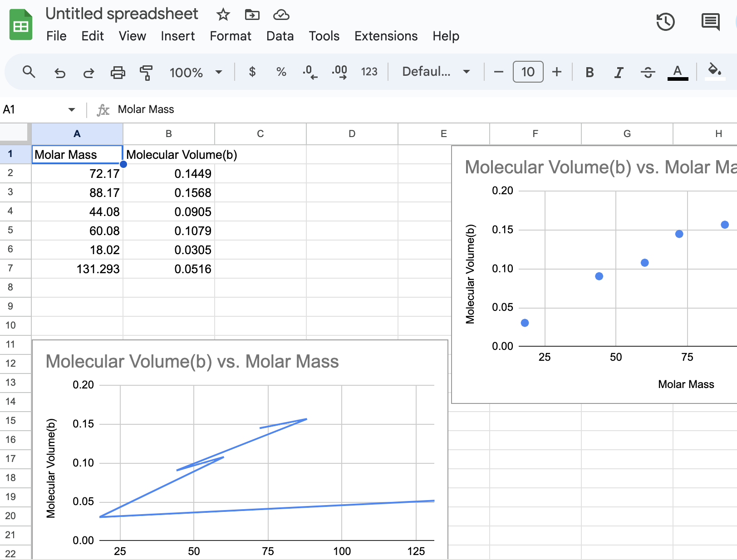Open the Help menu

446,36
